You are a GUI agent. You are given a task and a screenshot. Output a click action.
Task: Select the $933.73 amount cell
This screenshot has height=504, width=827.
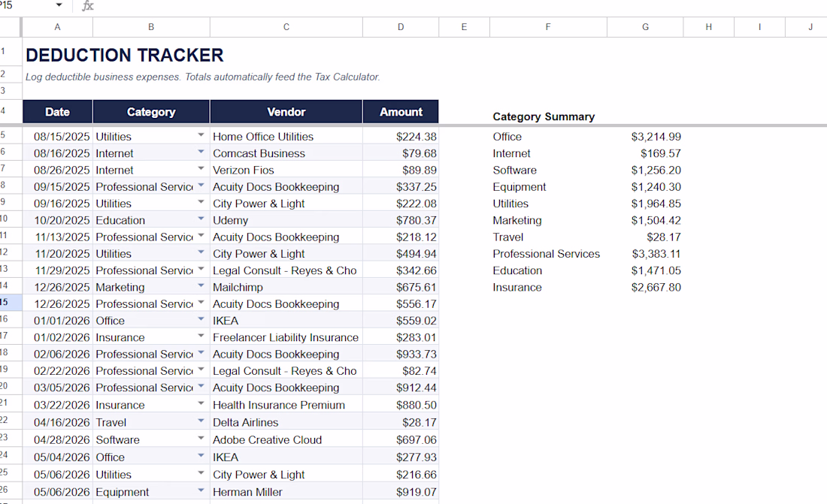(x=401, y=355)
